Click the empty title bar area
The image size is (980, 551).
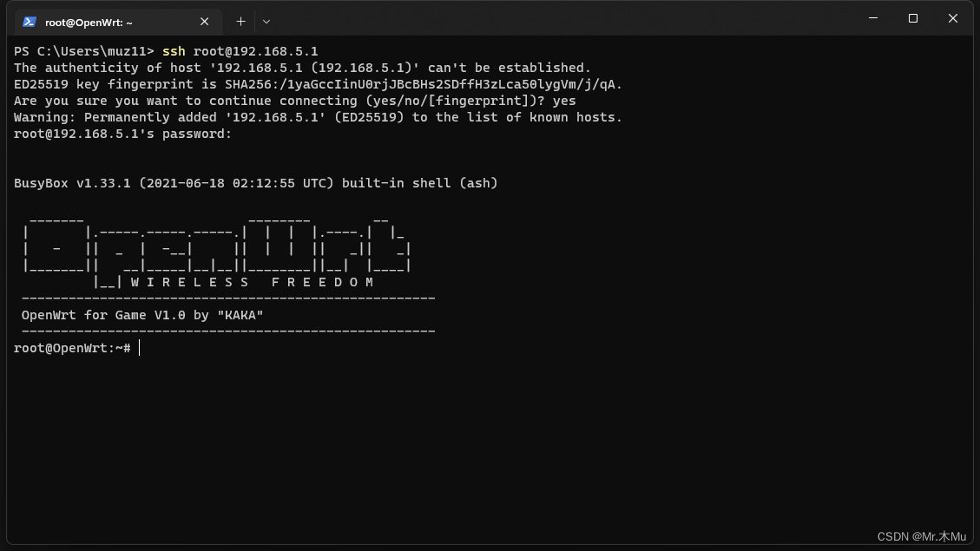tap(564, 19)
